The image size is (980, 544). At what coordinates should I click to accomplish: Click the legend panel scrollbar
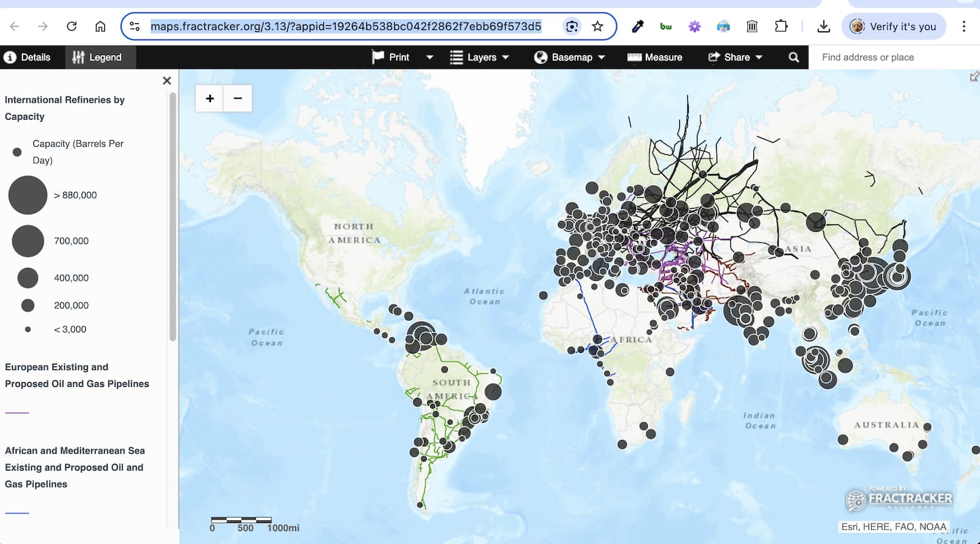[x=173, y=218]
